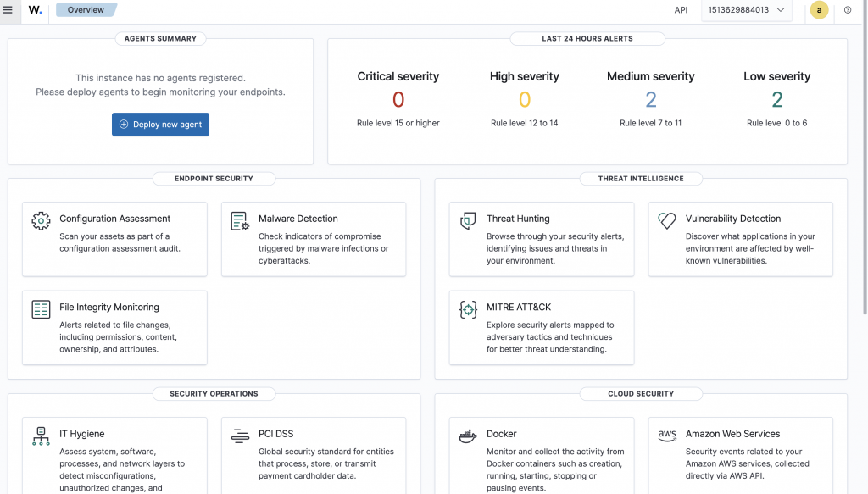Click the AGENTS SUMMARY panel title

(160, 39)
